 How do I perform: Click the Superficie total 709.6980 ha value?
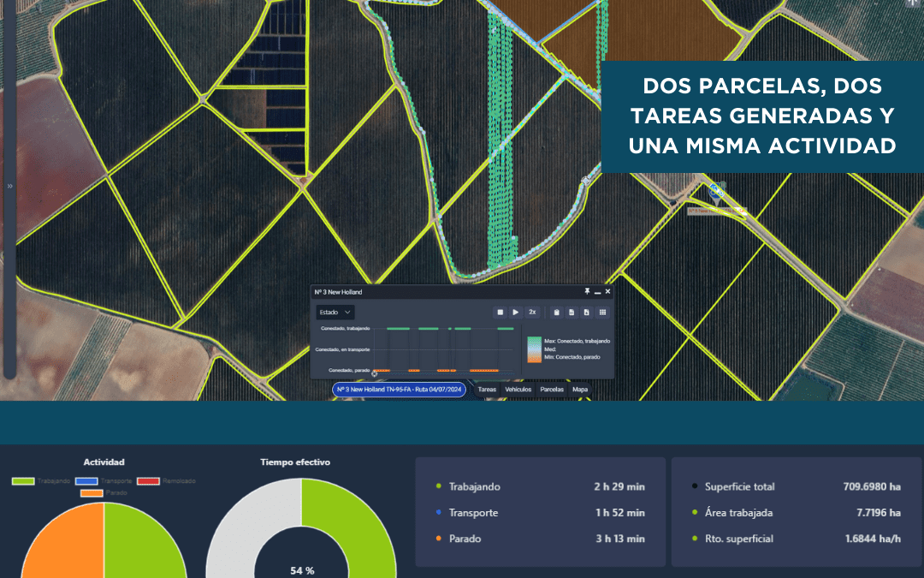pyautogui.click(x=872, y=486)
